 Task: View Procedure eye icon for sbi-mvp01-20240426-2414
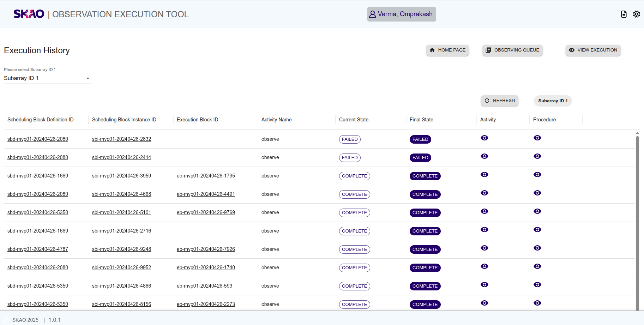[x=537, y=156]
